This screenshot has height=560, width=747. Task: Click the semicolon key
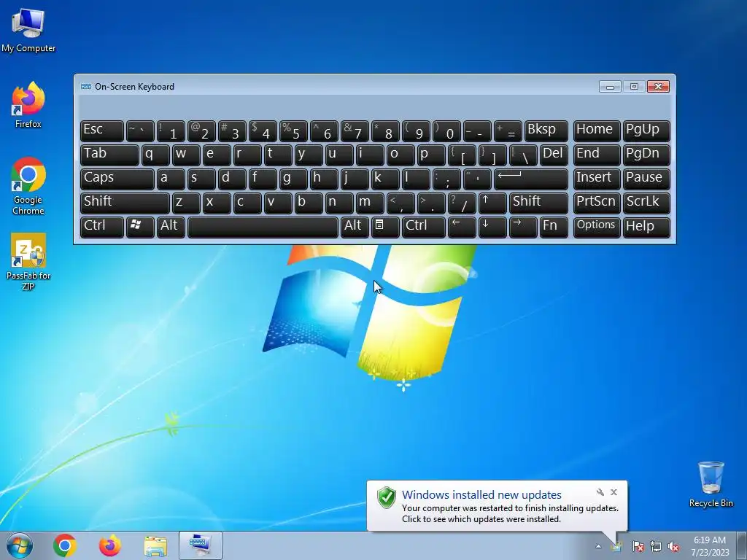coord(446,179)
